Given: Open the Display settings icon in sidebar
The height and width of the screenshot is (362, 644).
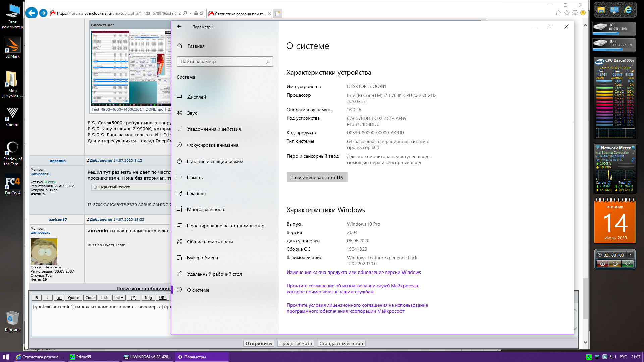Looking at the screenshot, I should click(179, 97).
